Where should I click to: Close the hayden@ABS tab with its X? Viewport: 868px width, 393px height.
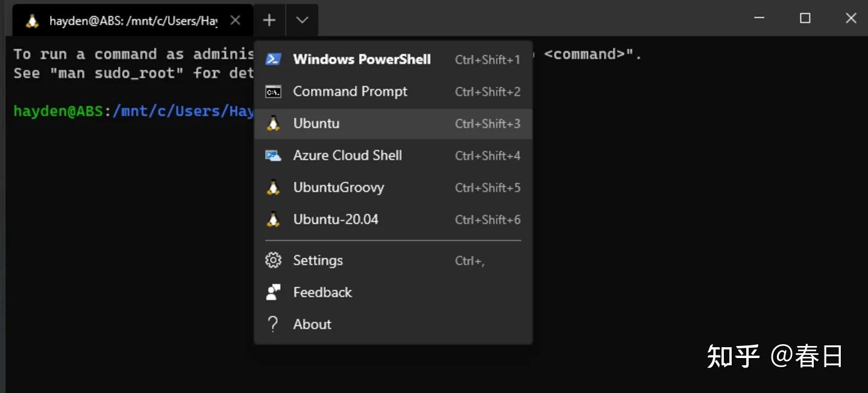point(235,19)
